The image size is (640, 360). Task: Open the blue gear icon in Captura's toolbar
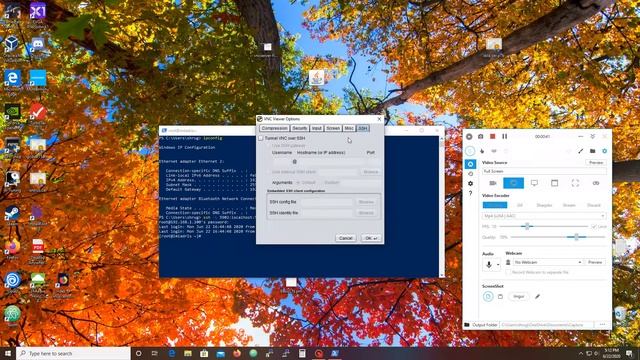(x=604, y=151)
